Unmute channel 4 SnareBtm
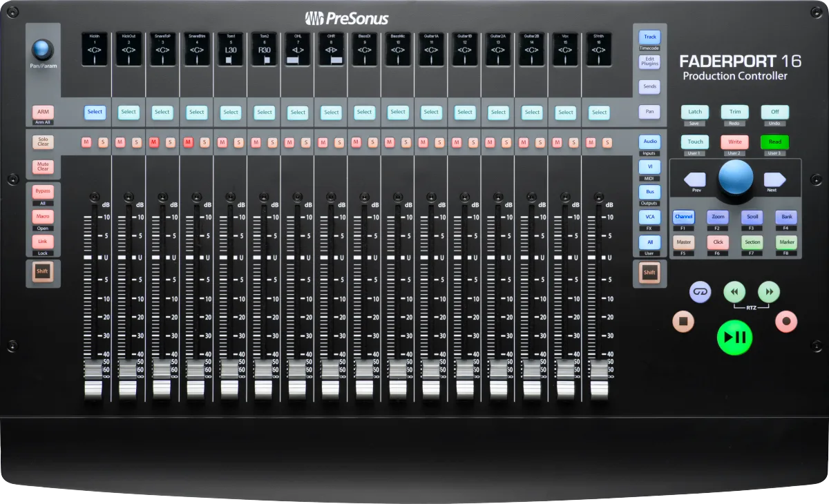Viewport: 829px width, 504px height. (188, 142)
